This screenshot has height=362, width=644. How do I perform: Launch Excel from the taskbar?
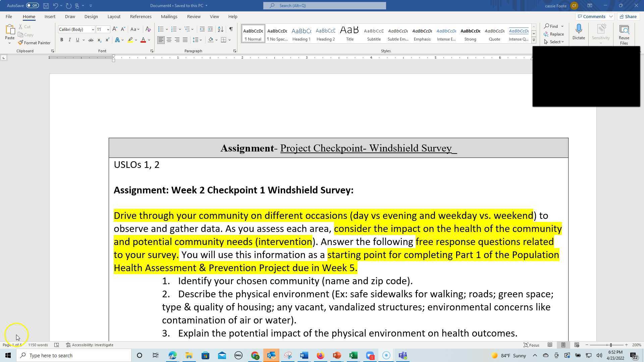(x=353, y=355)
